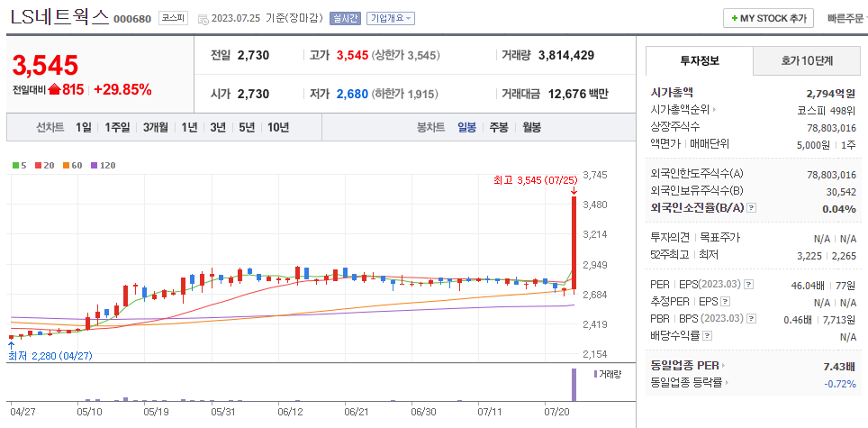
Task: Show the 월봉 monthly candlestick chart
Action: tap(531, 127)
